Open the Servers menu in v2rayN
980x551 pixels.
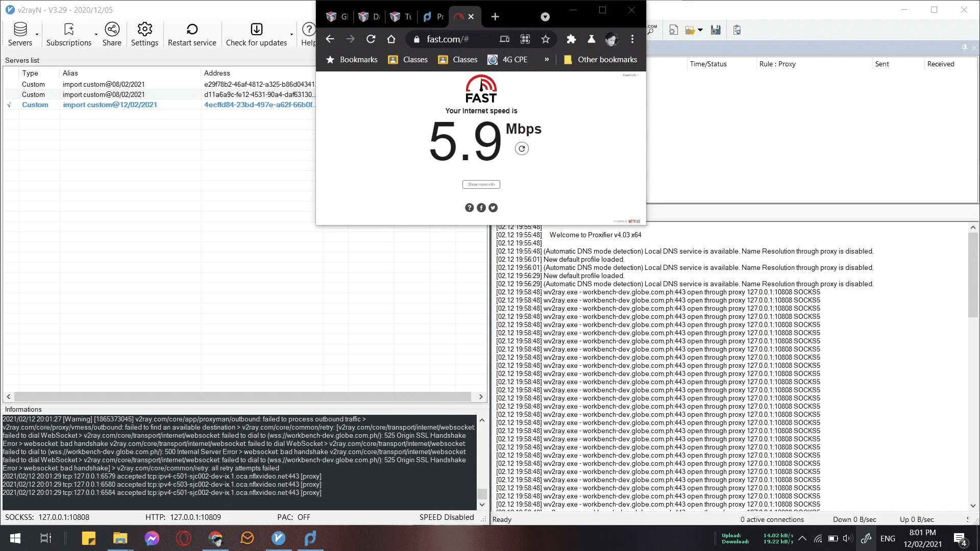pyautogui.click(x=20, y=34)
